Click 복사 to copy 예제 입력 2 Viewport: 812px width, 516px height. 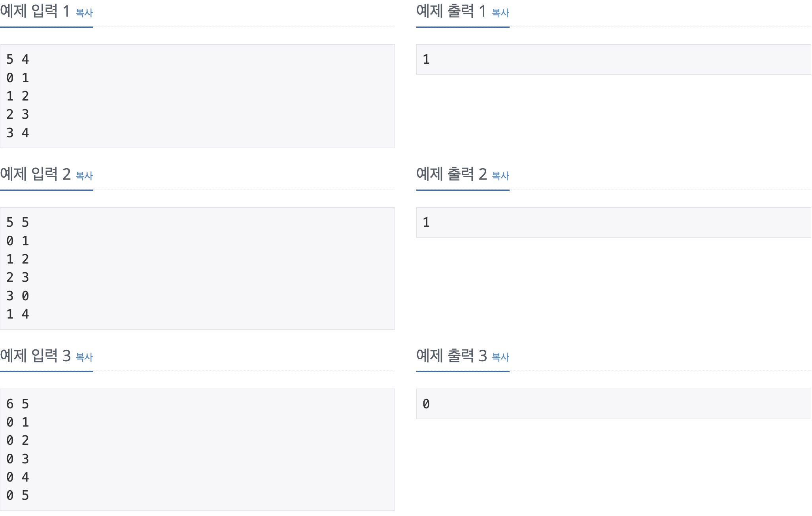pyautogui.click(x=84, y=176)
